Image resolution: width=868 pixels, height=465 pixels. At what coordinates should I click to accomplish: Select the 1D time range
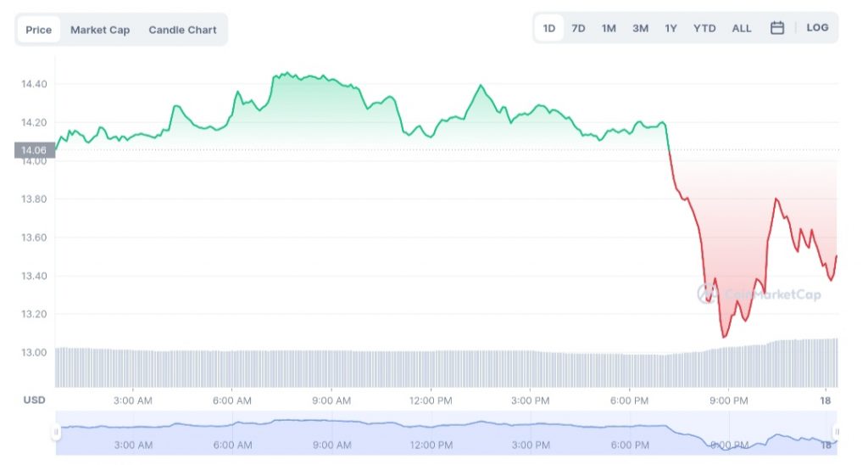point(549,28)
